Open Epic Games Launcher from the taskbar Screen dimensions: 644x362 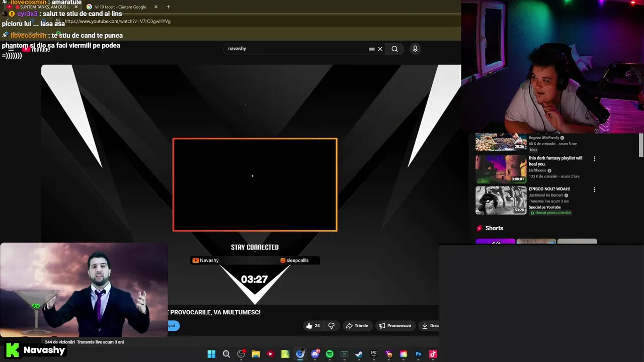pyautogui.click(x=374, y=354)
